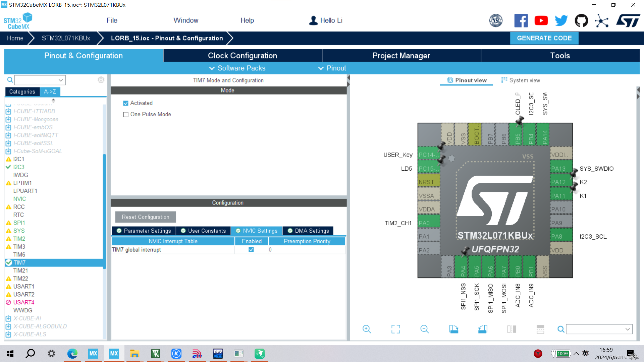Open ST Twitter icon
644x362 pixels.
coord(561,21)
